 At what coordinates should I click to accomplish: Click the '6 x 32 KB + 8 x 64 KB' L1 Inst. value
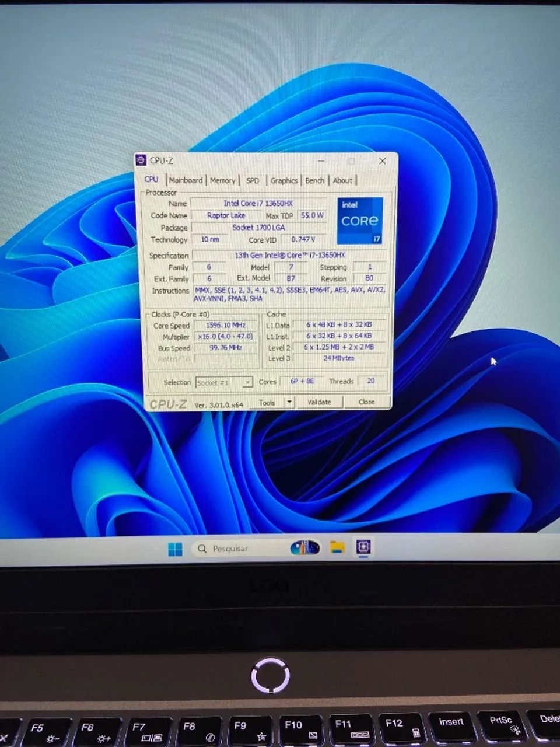[x=339, y=336]
